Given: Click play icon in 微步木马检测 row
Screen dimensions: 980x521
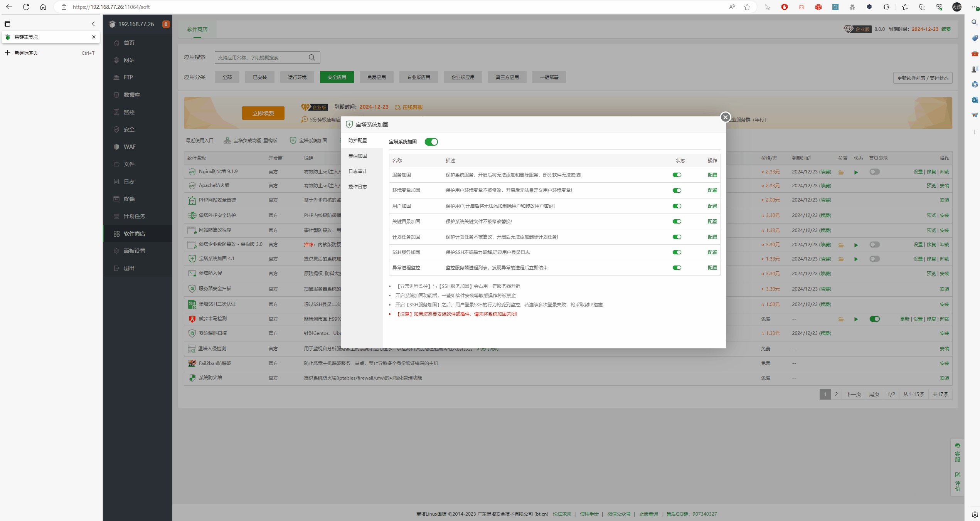Looking at the screenshot, I should [856, 319].
